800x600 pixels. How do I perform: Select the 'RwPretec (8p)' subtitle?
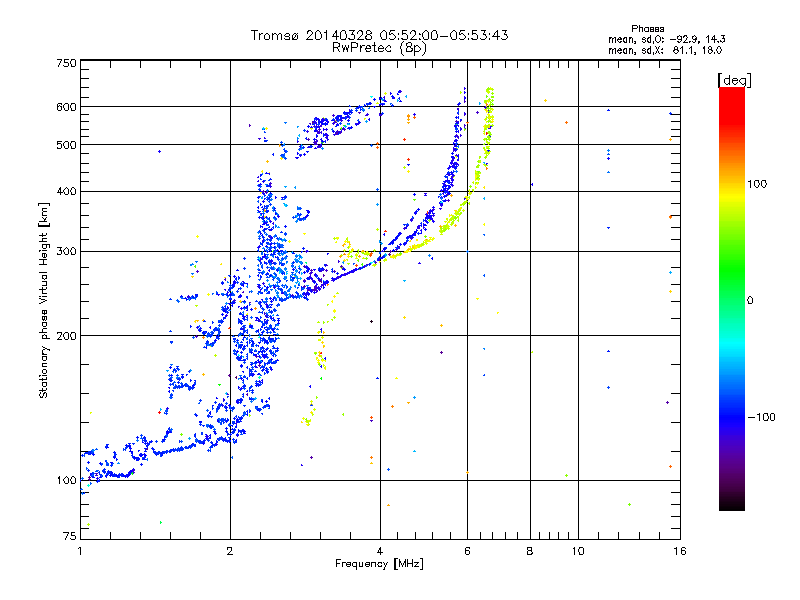coord(379,48)
